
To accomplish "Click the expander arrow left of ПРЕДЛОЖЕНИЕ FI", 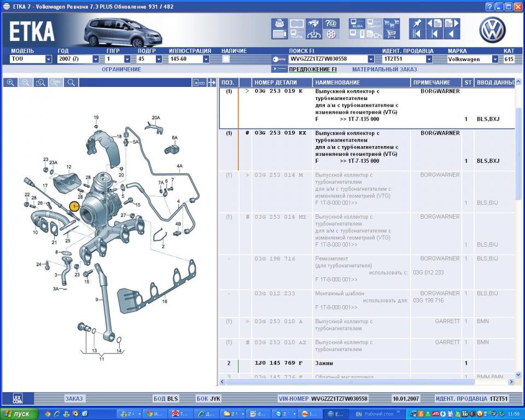I will [279, 69].
